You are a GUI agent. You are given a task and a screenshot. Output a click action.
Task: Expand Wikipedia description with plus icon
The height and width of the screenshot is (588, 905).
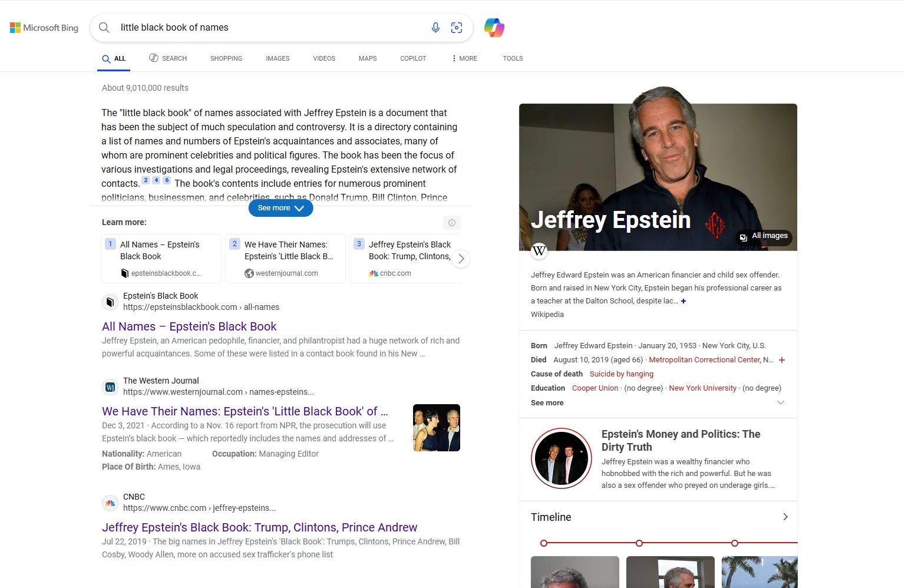click(683, 301)
